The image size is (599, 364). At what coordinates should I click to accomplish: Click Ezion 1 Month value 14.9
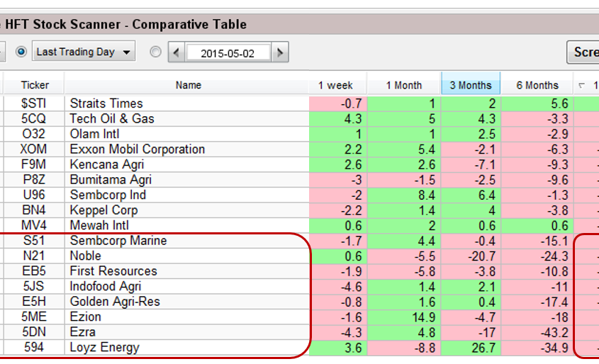pyautogui.click(x=403, y=317)
